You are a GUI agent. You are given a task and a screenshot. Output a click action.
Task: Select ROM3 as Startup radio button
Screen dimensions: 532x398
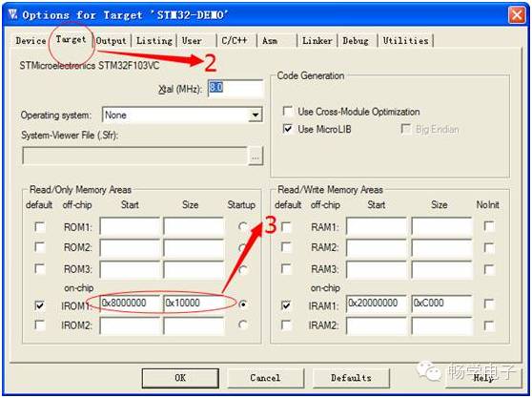(x=242, y=270)
